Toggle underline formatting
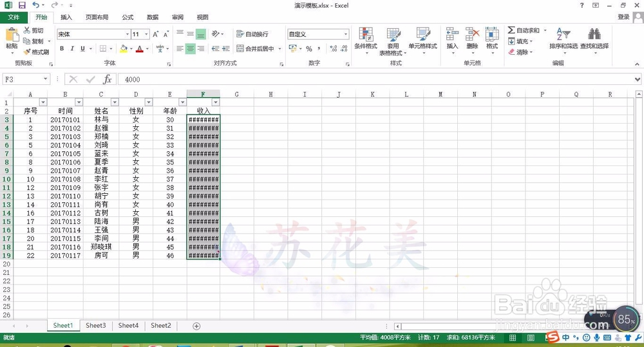This screenshot has height=347, width=644. [x=82, y=48]
